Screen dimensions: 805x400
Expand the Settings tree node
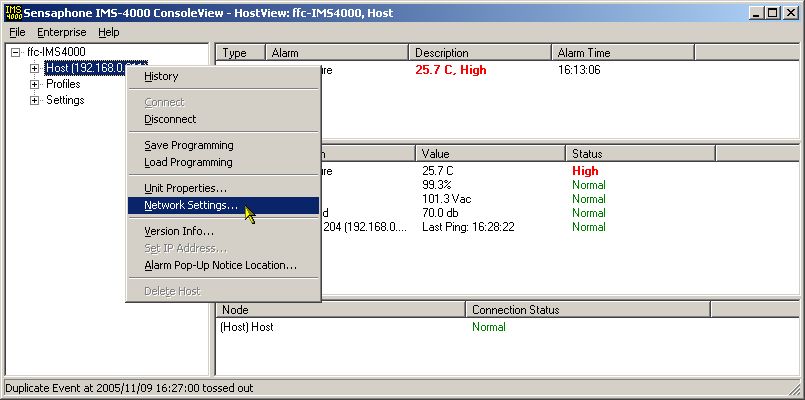[34, 100]
